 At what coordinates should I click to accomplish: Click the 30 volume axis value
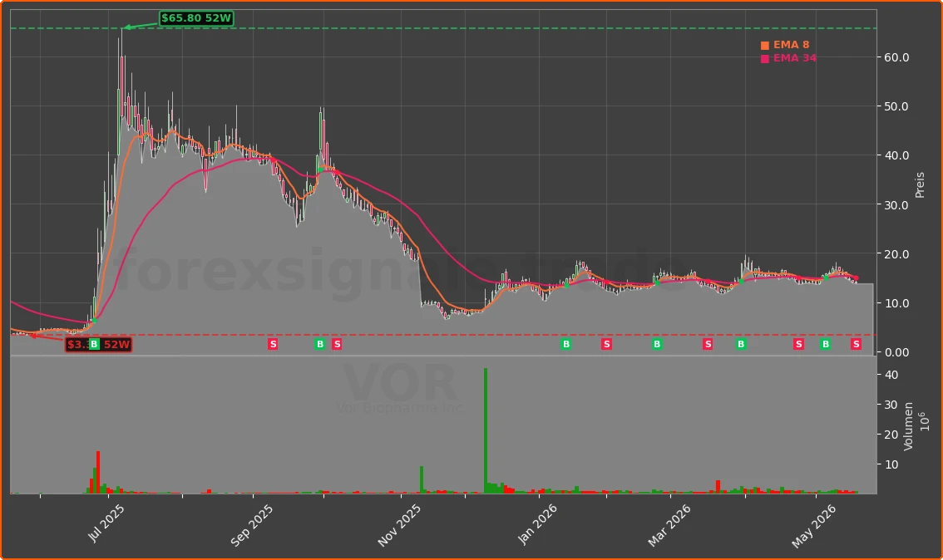[892, 405]
